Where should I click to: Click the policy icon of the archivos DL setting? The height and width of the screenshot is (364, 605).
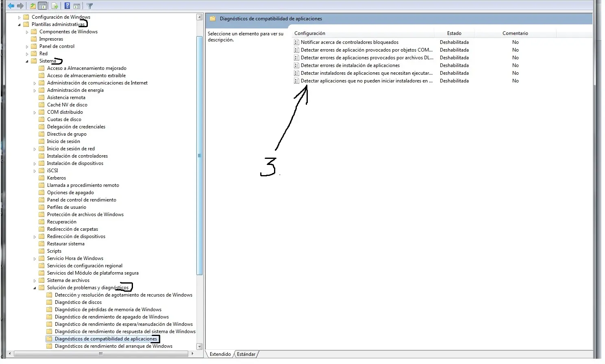click(296, 58)
